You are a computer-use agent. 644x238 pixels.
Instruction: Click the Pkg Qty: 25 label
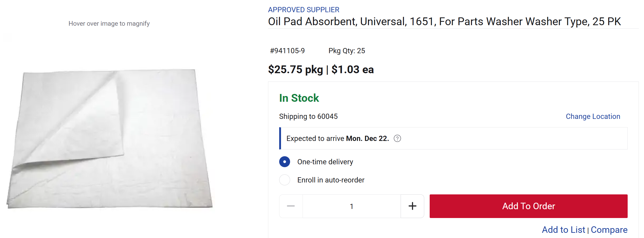click(347, 51)
